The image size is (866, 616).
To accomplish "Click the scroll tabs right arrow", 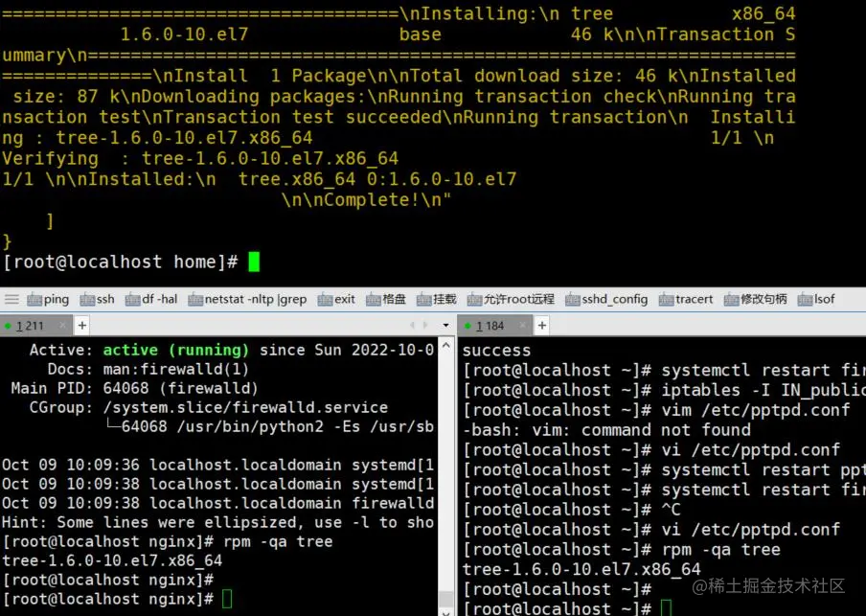I will 425,326.
